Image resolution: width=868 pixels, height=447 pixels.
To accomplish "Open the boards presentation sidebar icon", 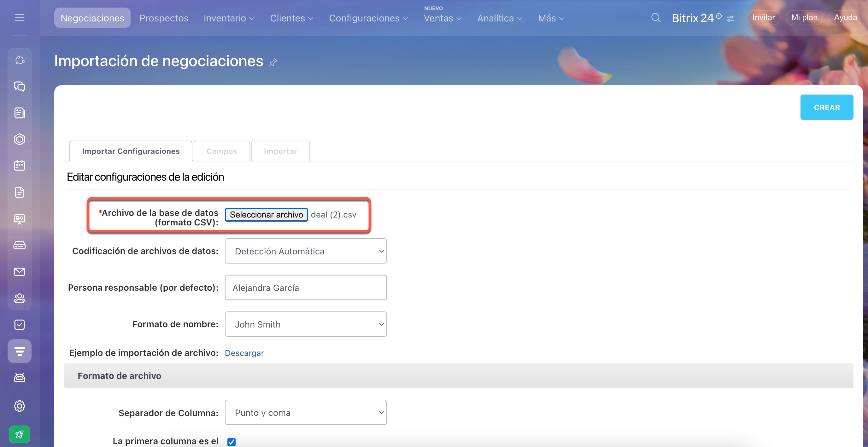I will pyautogui.click(x=20, y=219).
